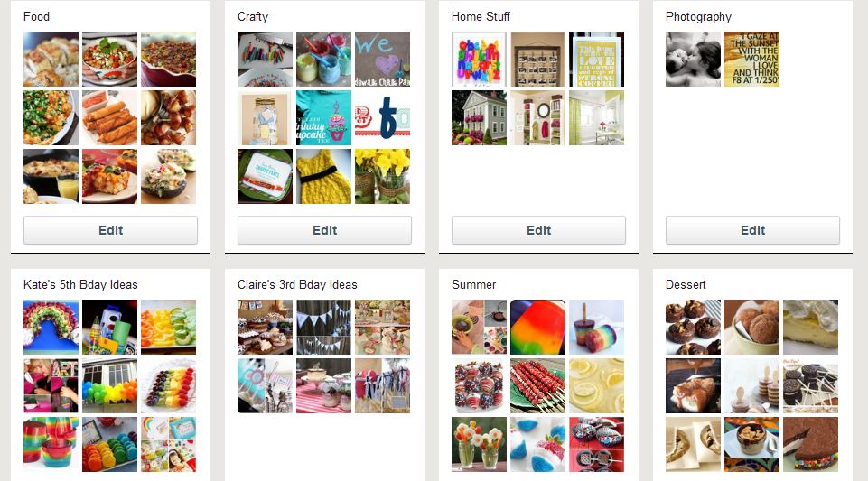This screenshot has height=481, width=868.
Task: Select the sunset quote thumbnail in Photography
Action: pos(751,60)
